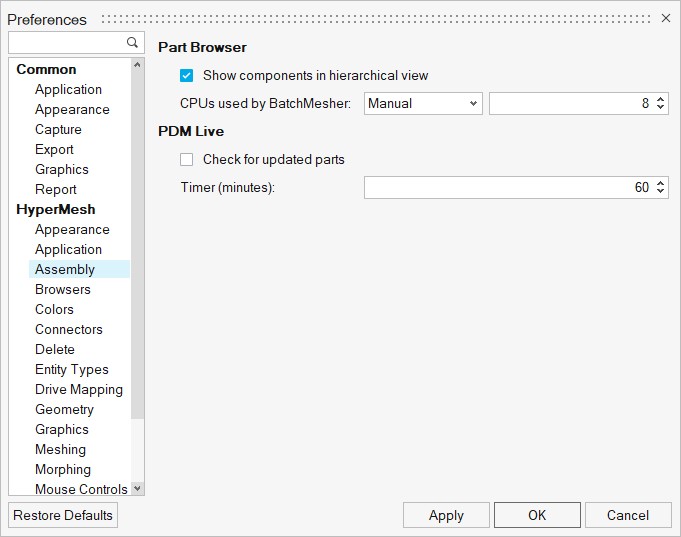Open Entity Types preferences
Viewport: 681px width, 537px height.
tap(71, 369)
